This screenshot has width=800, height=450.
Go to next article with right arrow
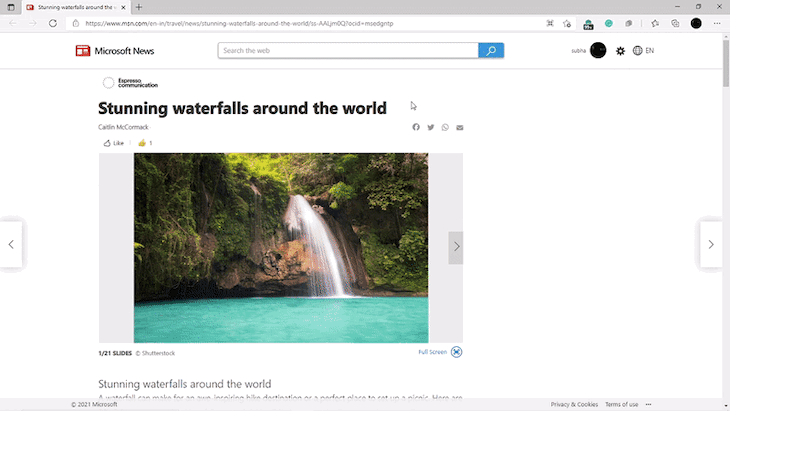(x=711, y=244)
